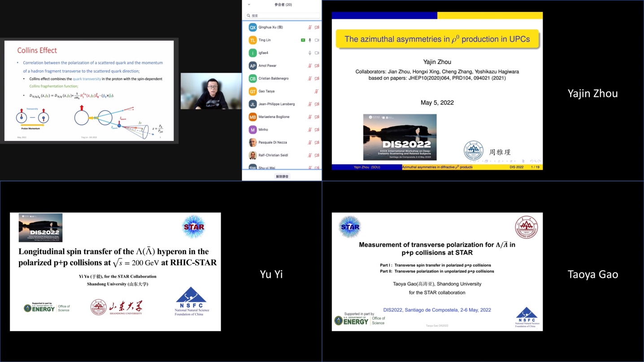Click igfae4's camera icon
Viewport: 644px width, 362px height.
[317, 53]
